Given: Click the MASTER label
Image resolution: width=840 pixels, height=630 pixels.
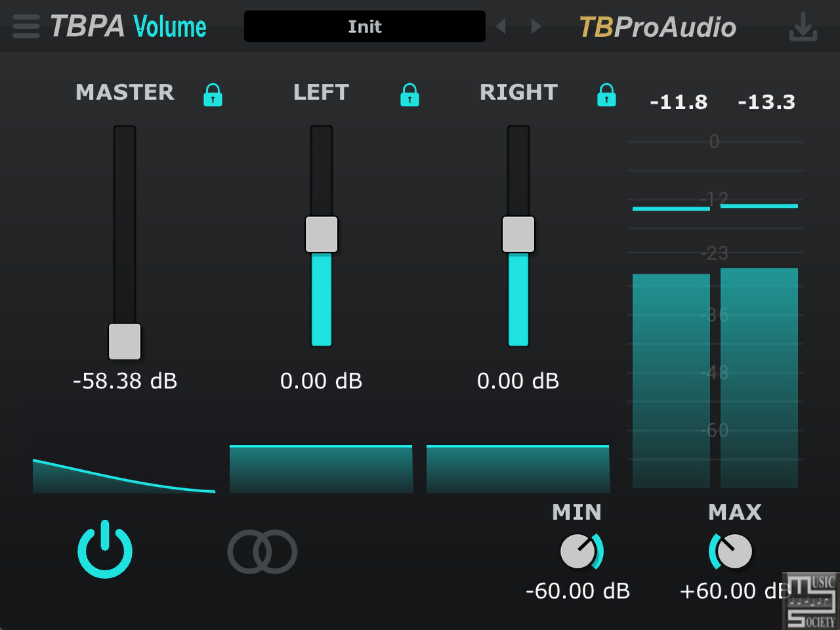Looking at the screenshot, I should coord(125,92).
